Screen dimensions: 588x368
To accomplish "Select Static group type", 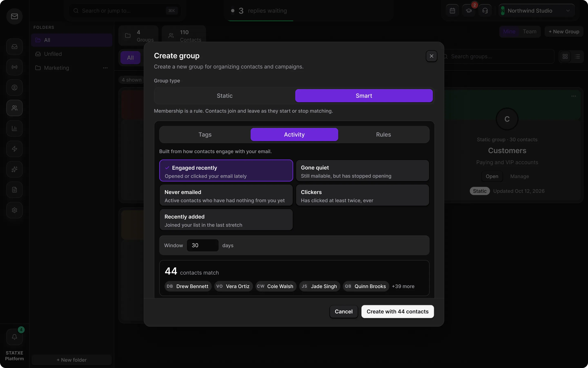I will (x=225, y=96).
